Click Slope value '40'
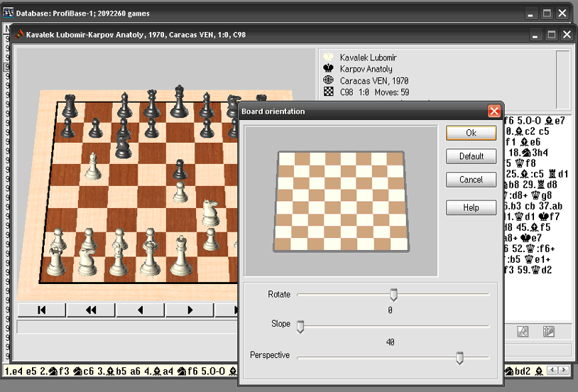 (x=390, y=342)
